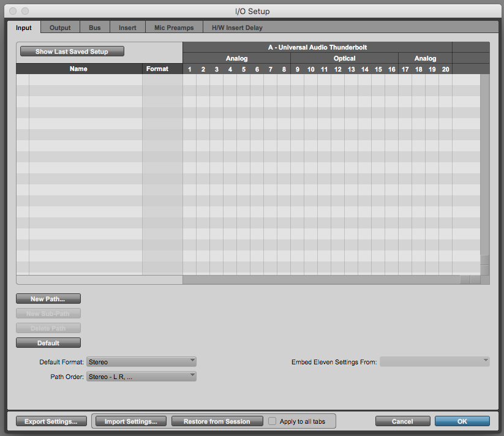This screenshot has height=436, width=504.
Task: Click the horizontal scrollbar's rightmost scroll button
Action: click(x=475, y=280)
